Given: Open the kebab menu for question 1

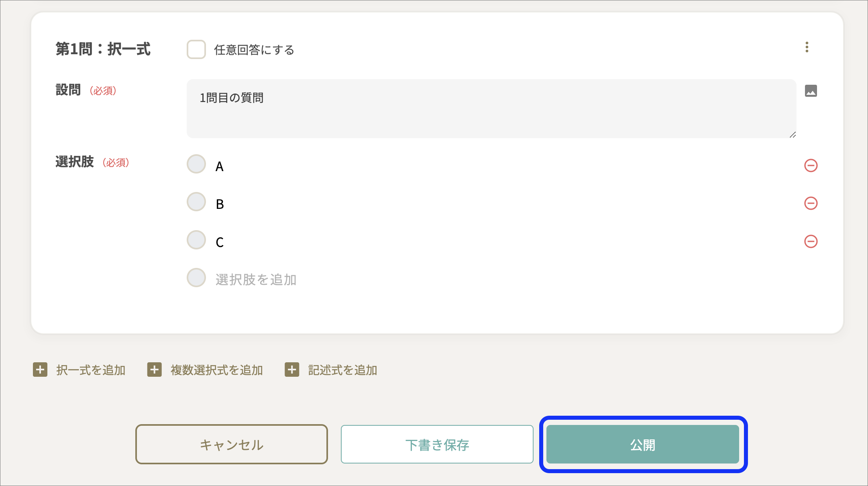Looking at the screenshot, I should [x=807, y=48].
